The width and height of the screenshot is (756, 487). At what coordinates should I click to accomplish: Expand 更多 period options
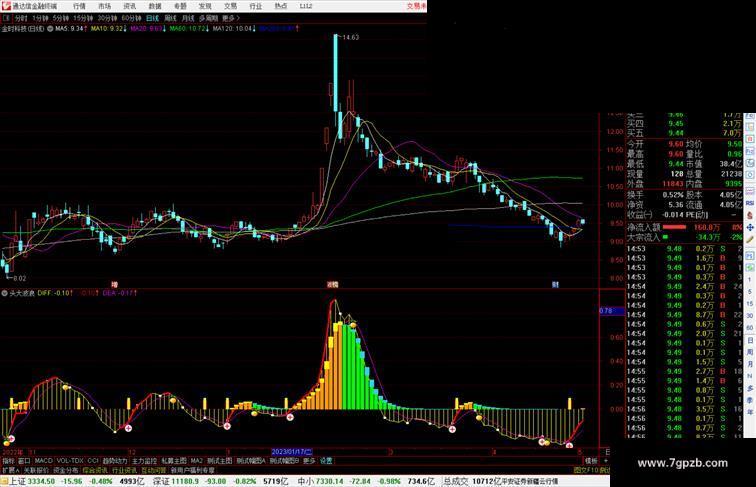(230, 18)
